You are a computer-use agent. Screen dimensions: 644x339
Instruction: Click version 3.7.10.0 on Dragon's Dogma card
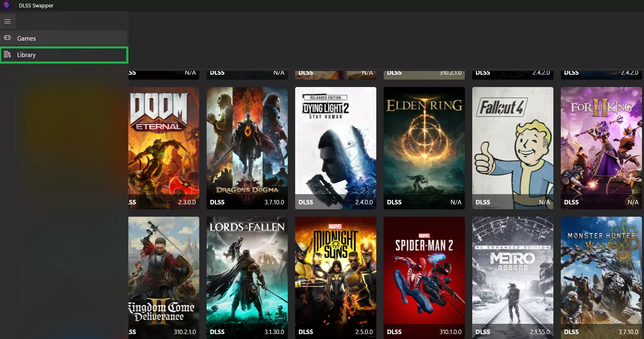click(274, 202)
